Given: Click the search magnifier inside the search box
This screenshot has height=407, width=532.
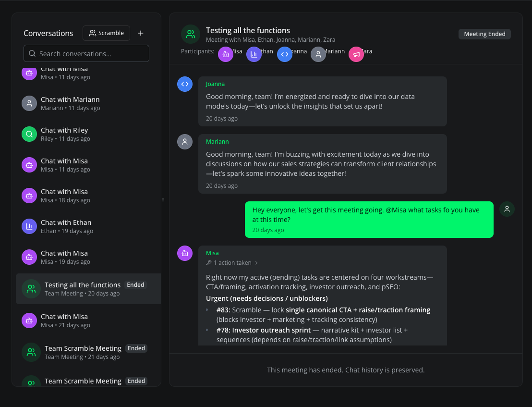Looking at the screenshot, I should click(32, 53).
